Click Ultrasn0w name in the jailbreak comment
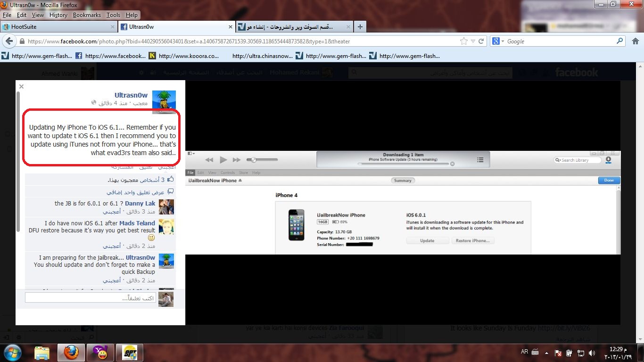This screenshot has height=362, width=644. 140,258
